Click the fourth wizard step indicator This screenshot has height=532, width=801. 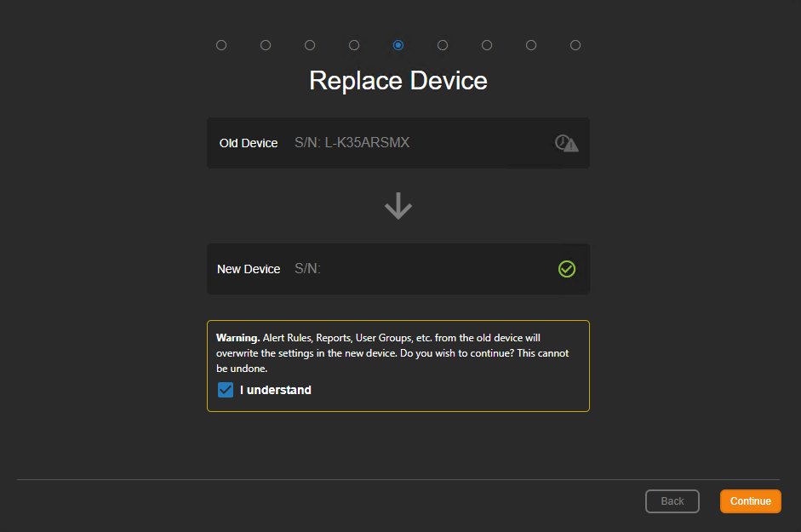354,45
